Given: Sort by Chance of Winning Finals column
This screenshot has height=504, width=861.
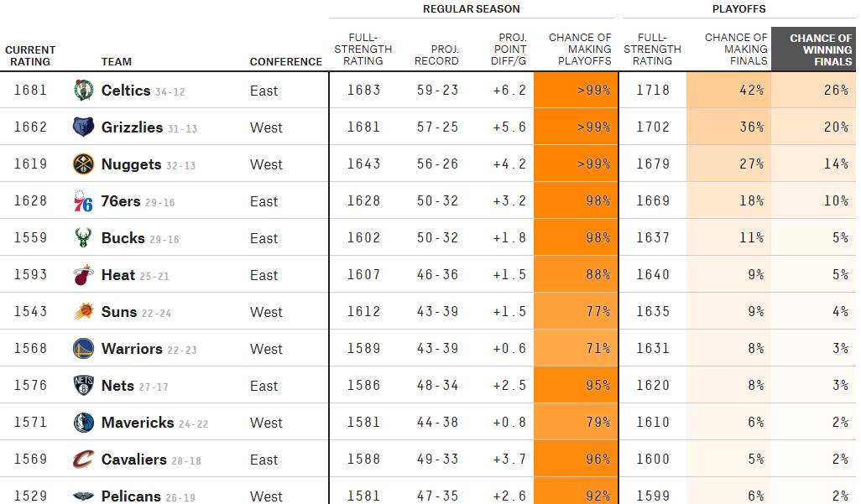Looking at the screenshot, I should [x=821, y=49].
